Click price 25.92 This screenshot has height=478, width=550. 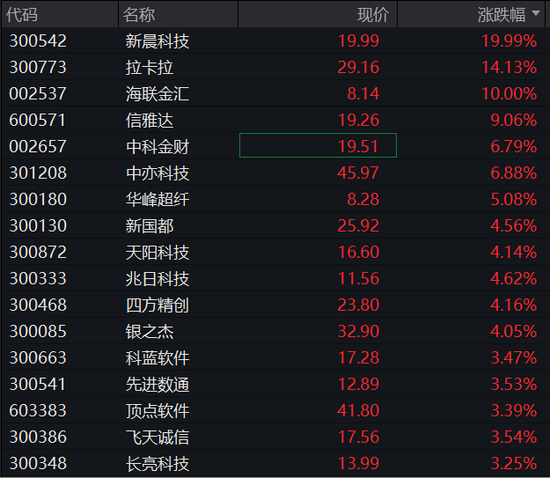click(358, 226)
